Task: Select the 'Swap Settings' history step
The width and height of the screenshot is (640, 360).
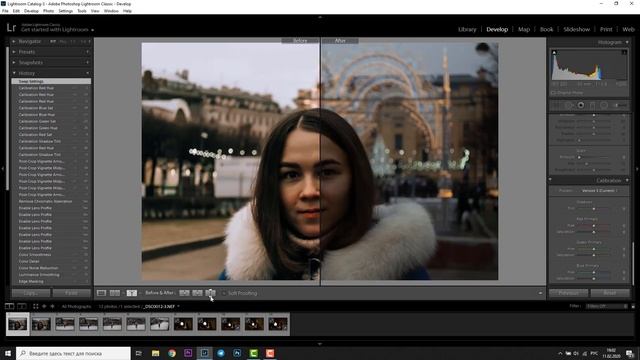Action: click(x=51, y=81)
